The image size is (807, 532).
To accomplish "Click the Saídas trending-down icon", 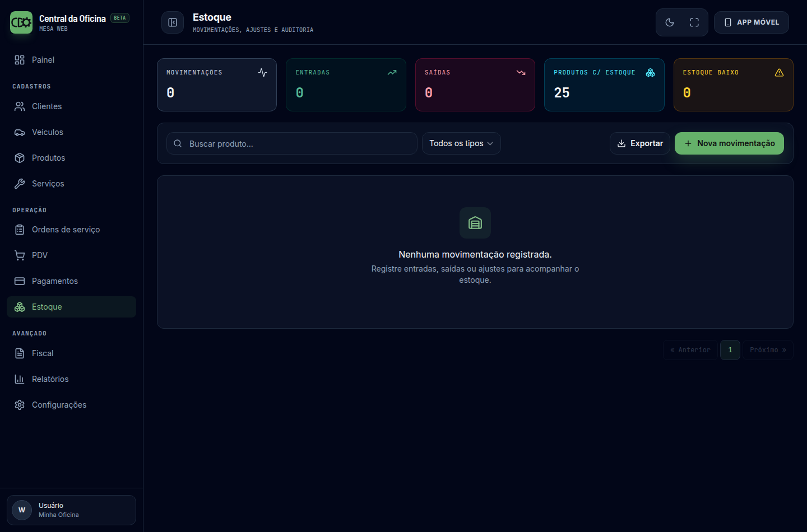I will 521,73.
